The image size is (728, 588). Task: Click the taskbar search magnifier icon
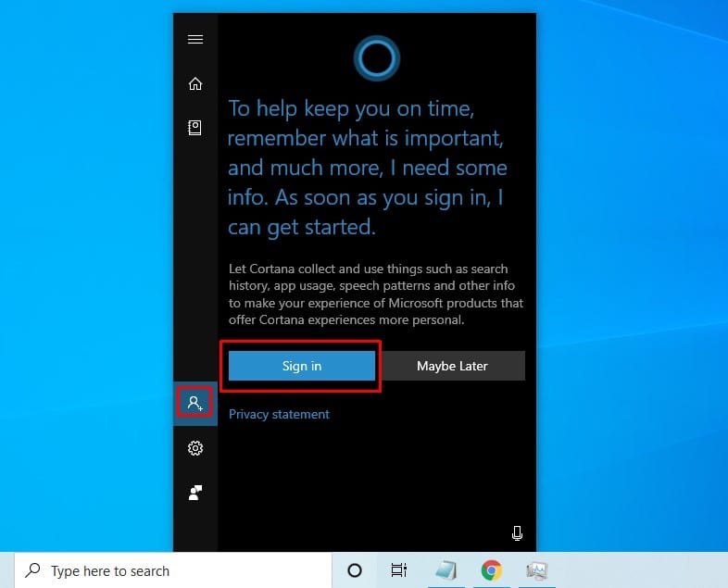pos(33,570)
